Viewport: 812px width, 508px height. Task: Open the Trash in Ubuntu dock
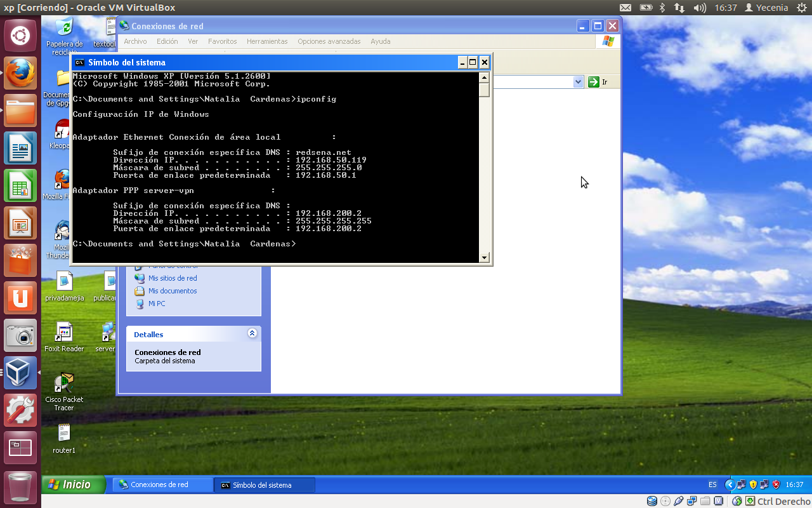20,487
